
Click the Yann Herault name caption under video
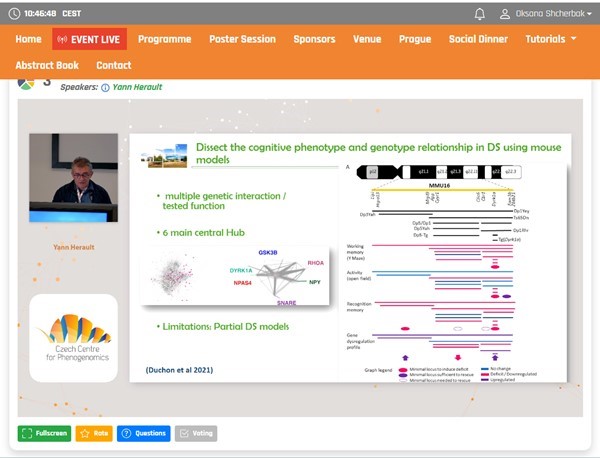(73, 247)
